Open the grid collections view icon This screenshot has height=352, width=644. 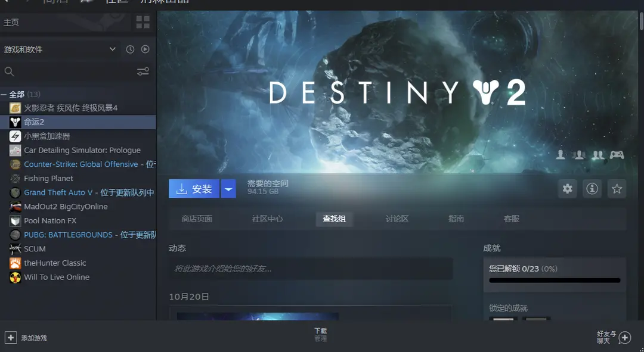pyautogui.click(x=143, y=22)
